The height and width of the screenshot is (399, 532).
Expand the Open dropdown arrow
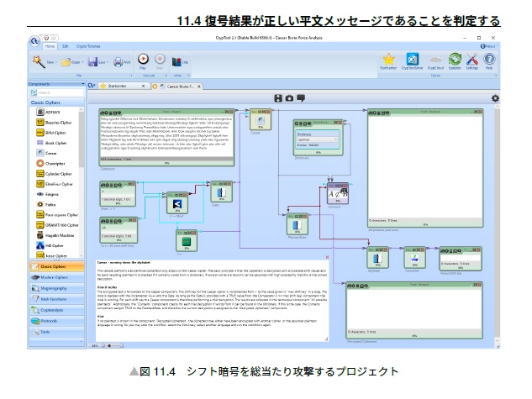point(82,62)
